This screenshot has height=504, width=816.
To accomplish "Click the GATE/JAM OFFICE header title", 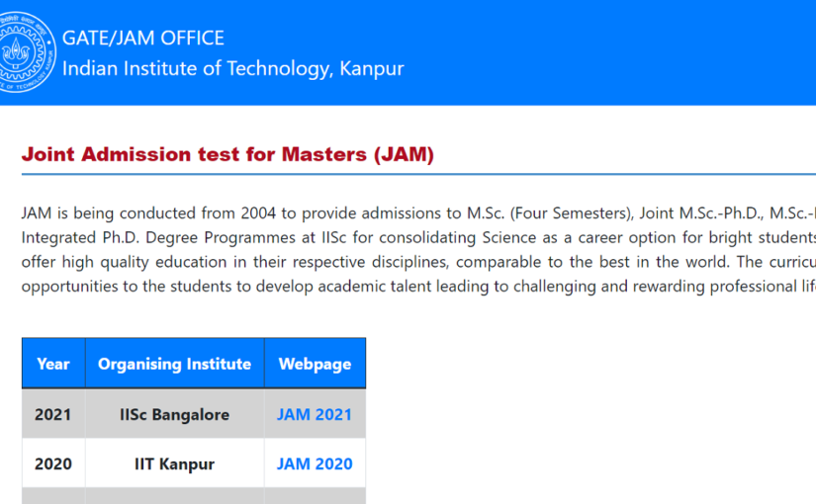I will (143, 39).
